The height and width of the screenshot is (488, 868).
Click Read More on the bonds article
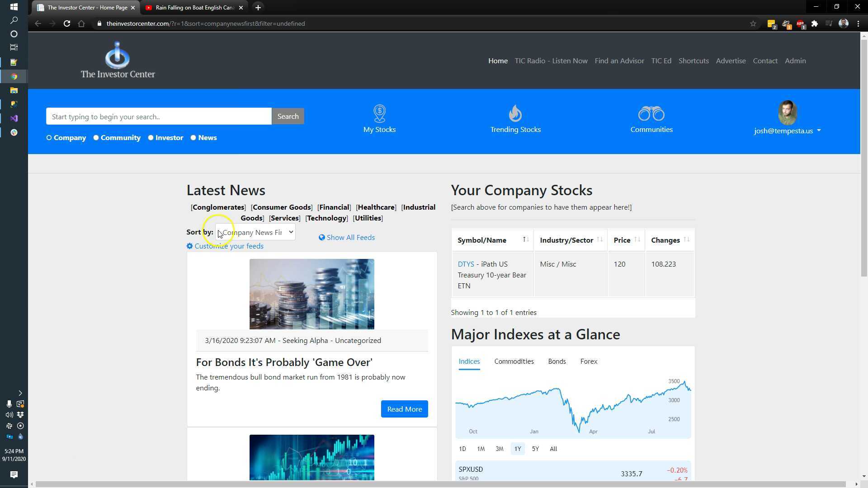coord(404,409)
